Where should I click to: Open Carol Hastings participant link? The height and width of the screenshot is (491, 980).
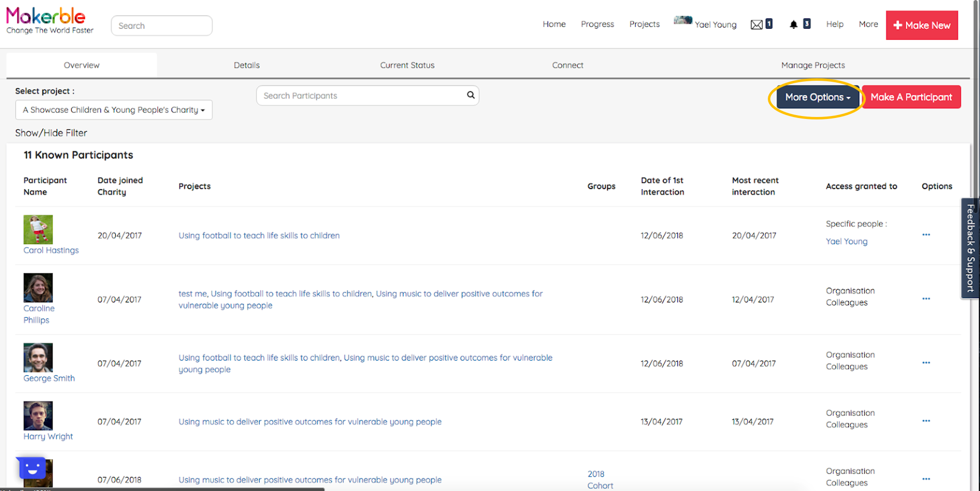click(x=51, y=250)
